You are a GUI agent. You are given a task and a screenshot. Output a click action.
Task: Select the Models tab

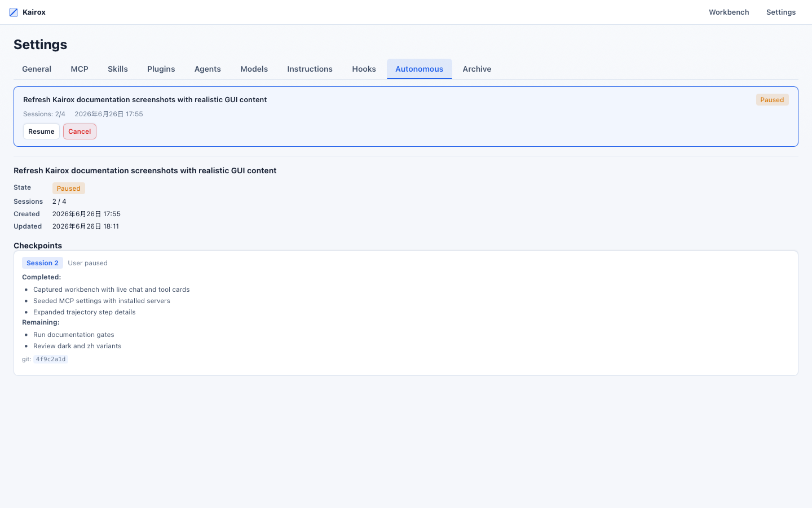click(254, 69)
